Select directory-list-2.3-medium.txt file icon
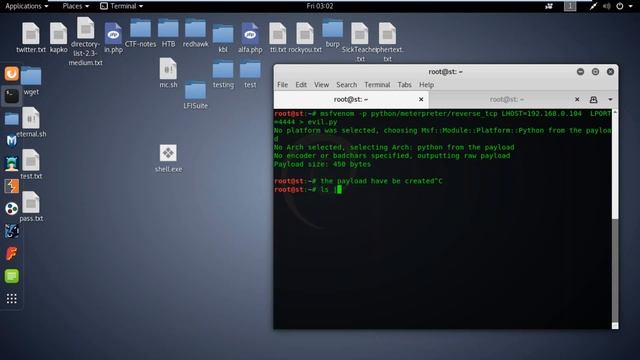 click(85, 28)
